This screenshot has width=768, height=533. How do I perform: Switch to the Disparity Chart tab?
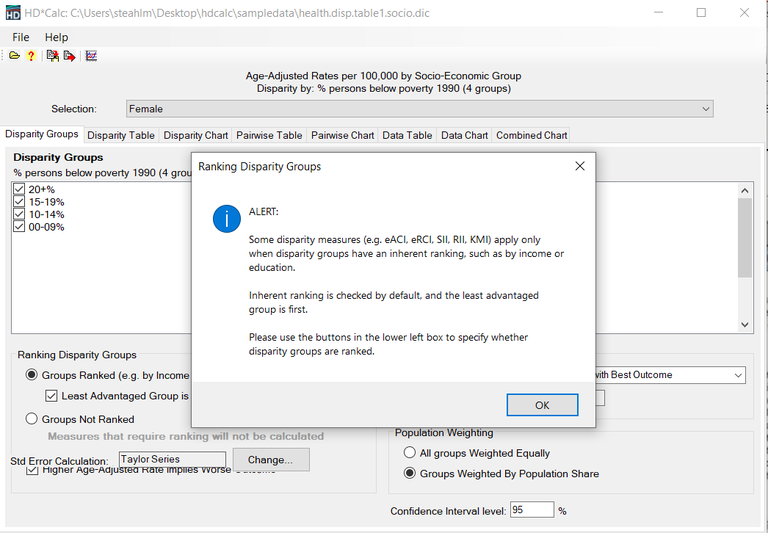pos(196,135)
